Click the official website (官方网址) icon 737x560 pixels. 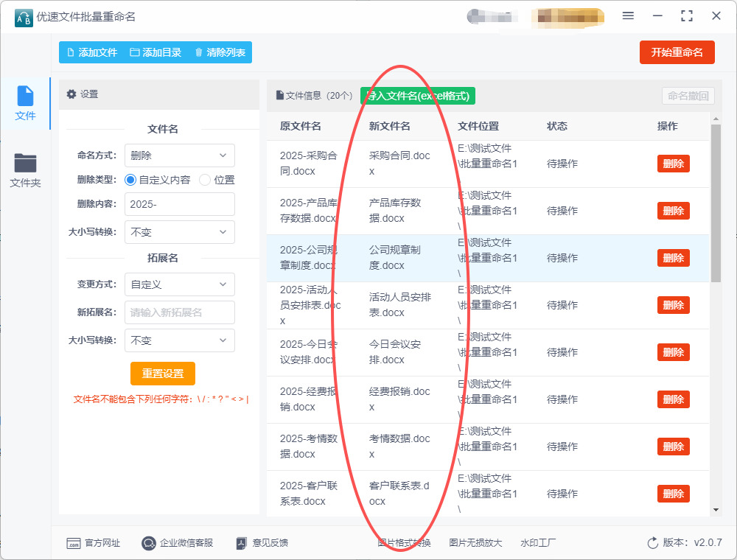click(73, 543)
